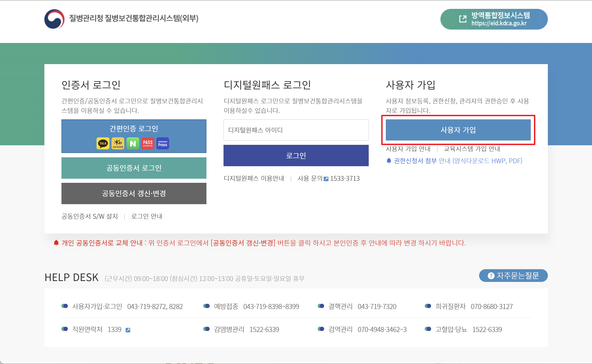Select the KB국민은행 certificate icon
Screen dimensions: 592x364
pos(118,143)
